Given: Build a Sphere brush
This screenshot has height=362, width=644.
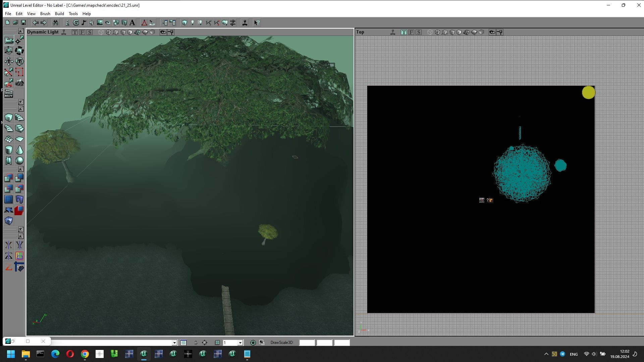Looking at the screenshot, I should tap(19, 161).
